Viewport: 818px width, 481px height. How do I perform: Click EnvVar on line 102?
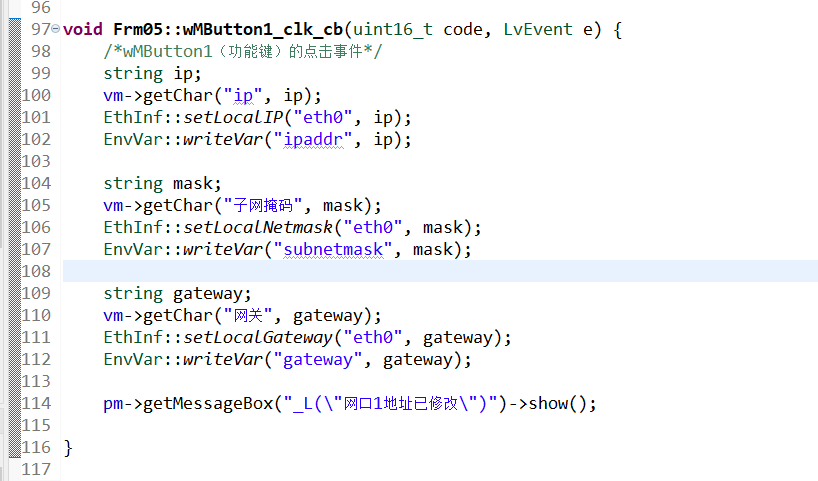coord(133,139)
